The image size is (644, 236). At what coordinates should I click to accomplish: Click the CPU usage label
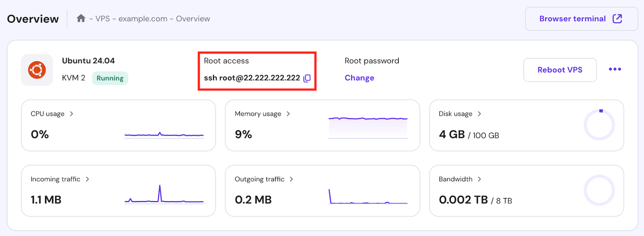tap(48, 114)
